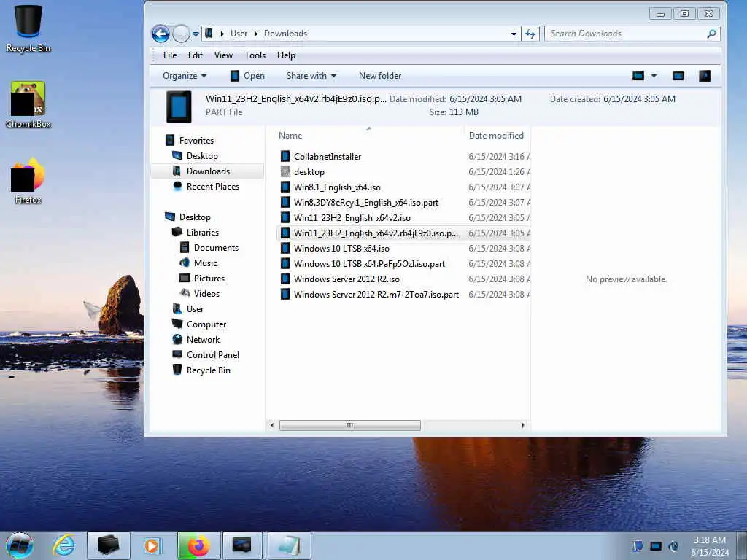Open the Videos library icon
This screenshot has height=560, width=747.
click(x=185, y=293)
